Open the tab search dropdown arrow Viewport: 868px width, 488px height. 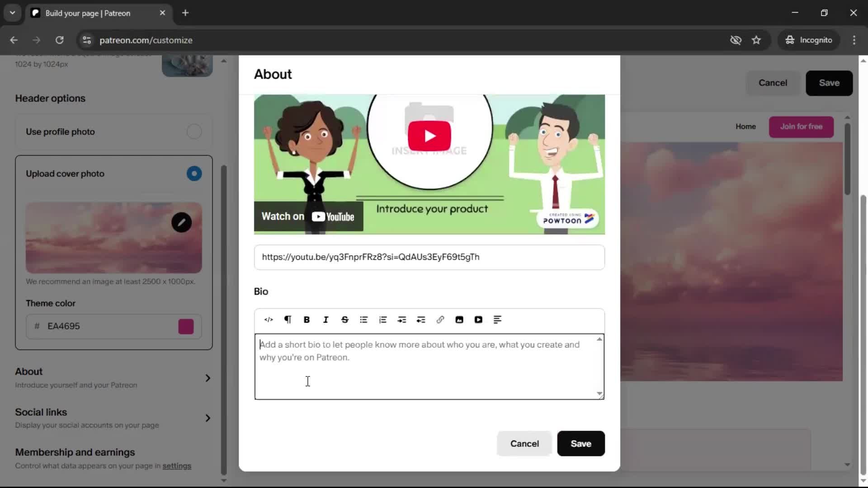(13, 13)
